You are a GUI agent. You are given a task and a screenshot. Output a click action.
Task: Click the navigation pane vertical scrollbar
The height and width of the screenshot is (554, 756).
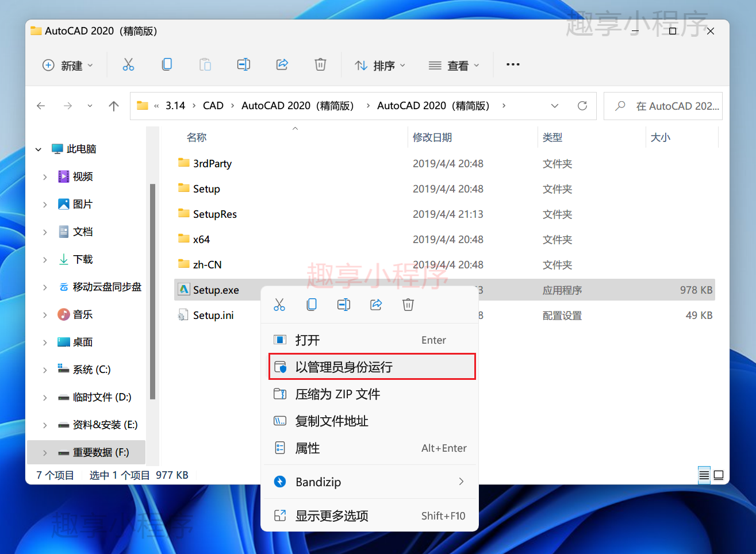(x=152, y=291)
